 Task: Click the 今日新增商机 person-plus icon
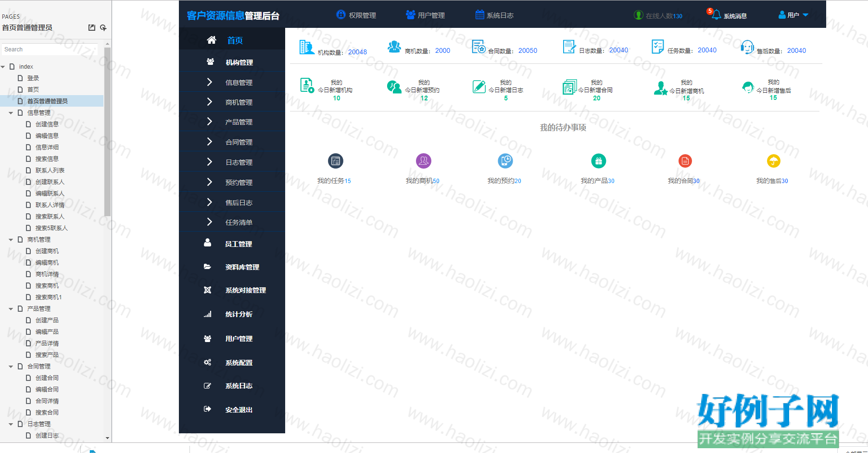tap(661, 88)
